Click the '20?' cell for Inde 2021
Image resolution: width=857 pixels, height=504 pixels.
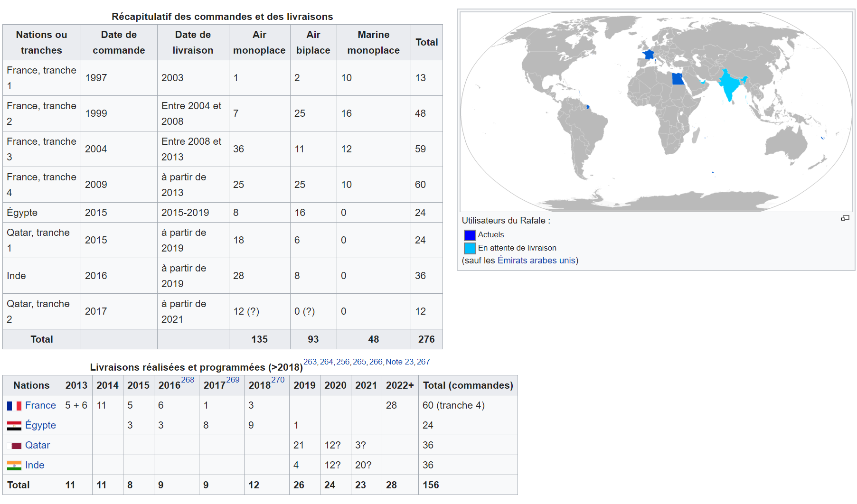tap(366, 465)
